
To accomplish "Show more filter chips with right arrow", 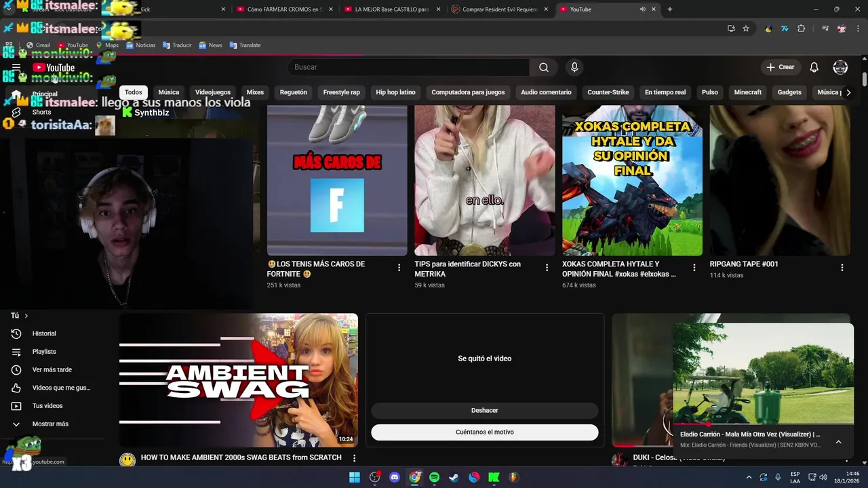I will click(848, 92).
